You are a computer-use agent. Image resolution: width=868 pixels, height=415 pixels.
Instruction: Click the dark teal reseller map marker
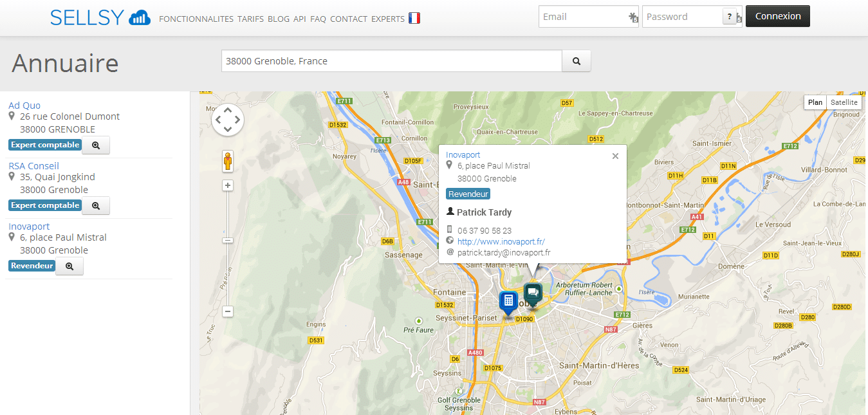[533, 293]
